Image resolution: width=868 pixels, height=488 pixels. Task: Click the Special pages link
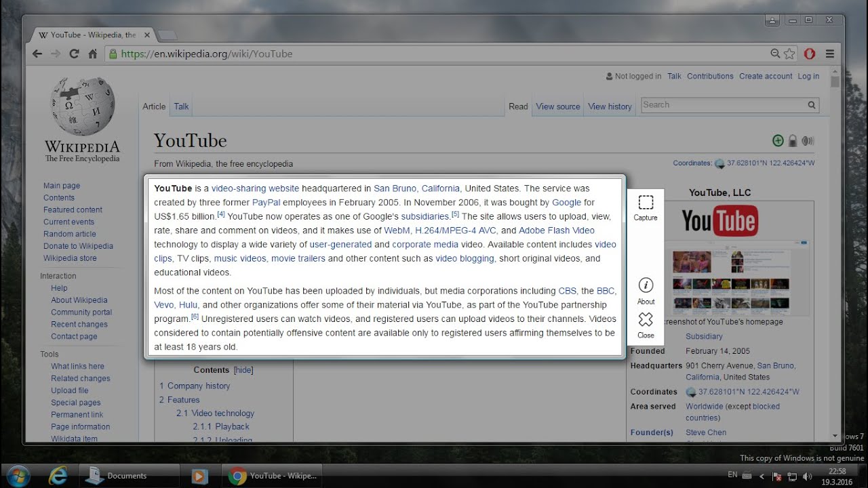[x=76, y=403]
